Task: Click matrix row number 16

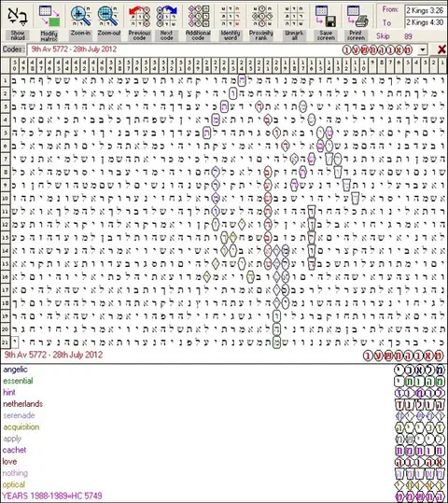Action: point(6,276)
